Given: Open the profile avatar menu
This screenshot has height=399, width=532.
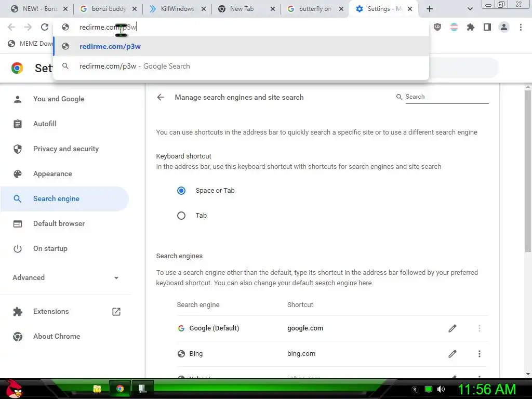Looking at the screenshot, I should [504, 27].
